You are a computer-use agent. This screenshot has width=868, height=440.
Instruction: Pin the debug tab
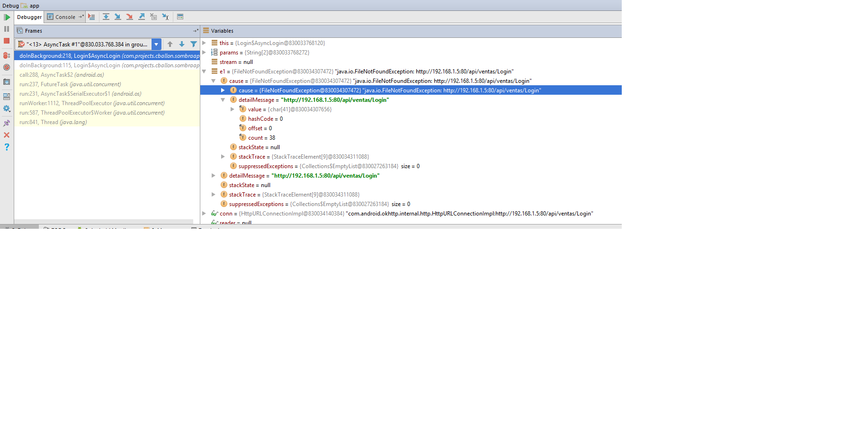point(7,123)
